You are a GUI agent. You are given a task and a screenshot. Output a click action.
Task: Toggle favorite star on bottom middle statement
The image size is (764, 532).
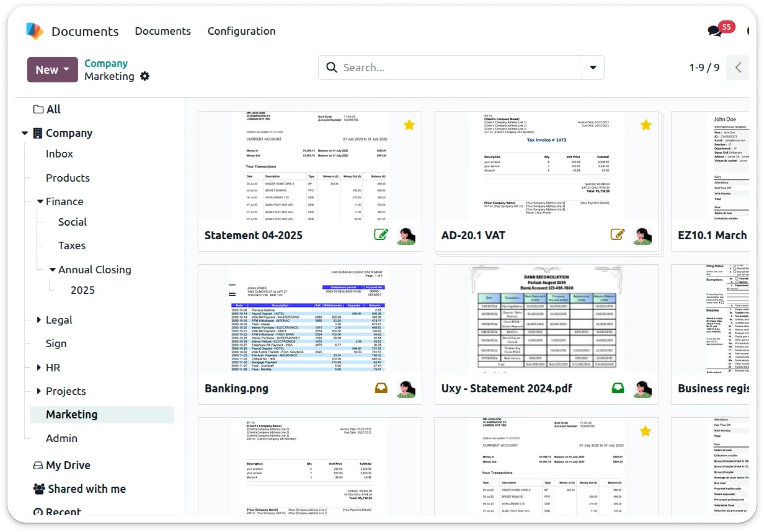(x=645, y=431)
